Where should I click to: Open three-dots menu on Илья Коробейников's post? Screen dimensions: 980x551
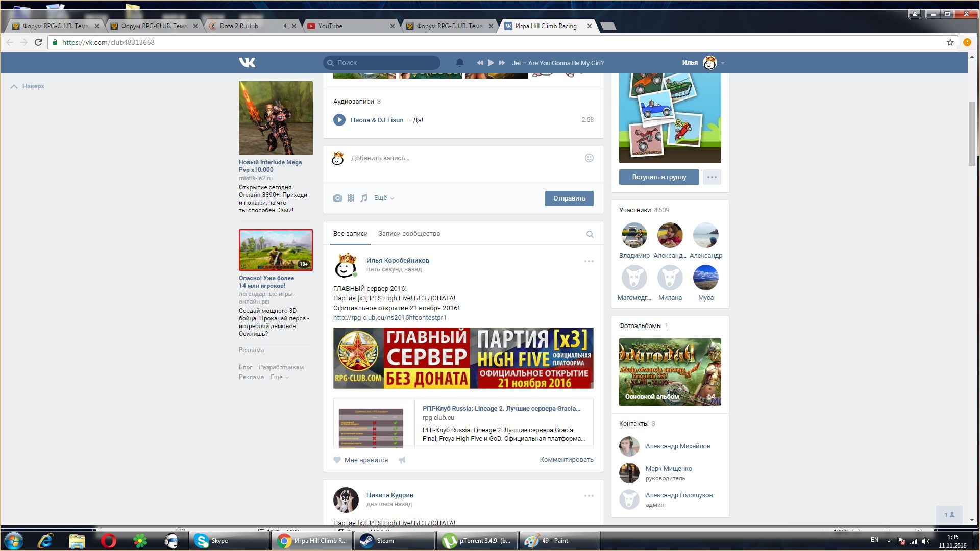point(589,261)
